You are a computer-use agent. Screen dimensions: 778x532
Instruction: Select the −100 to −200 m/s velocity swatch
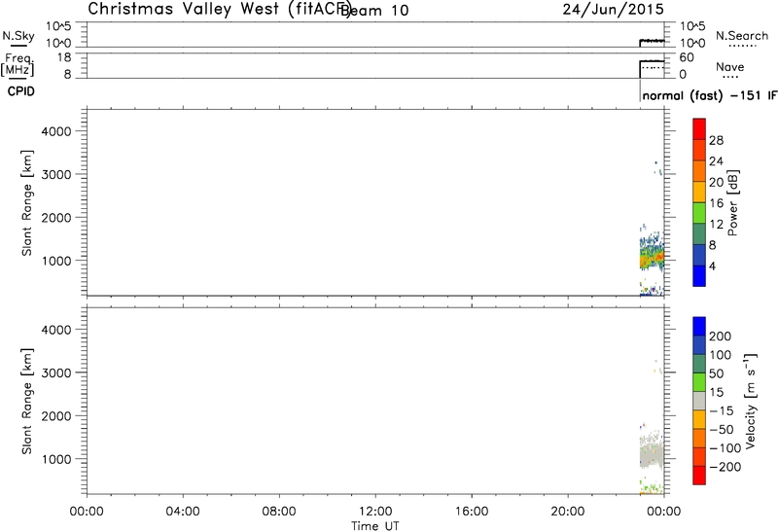coord(699,457)
